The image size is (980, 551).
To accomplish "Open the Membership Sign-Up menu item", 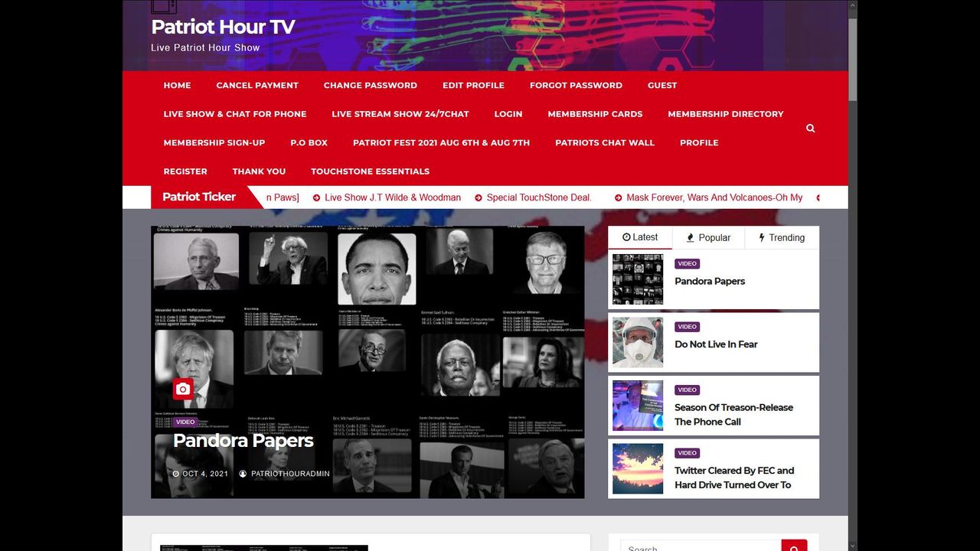I will pos(214,143).
